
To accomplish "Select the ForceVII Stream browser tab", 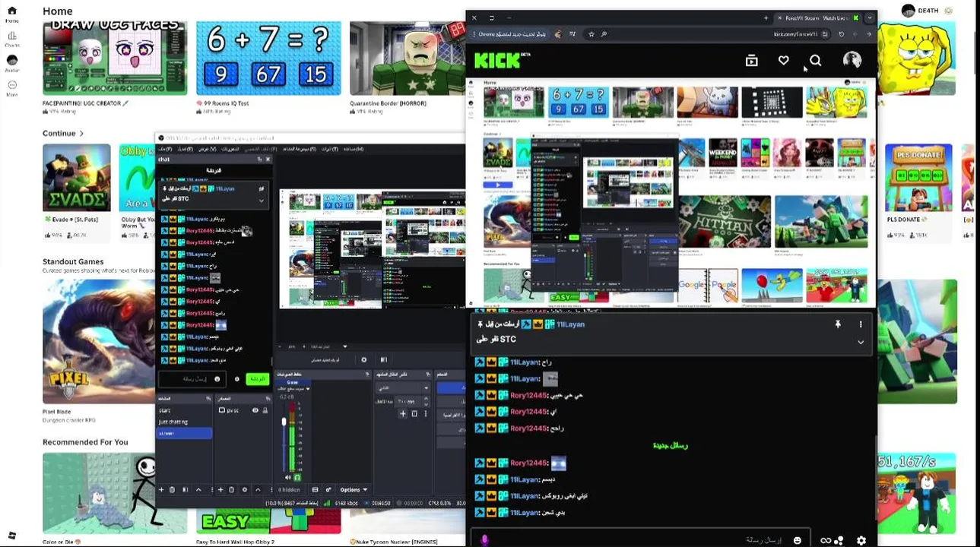I will 817,17.
